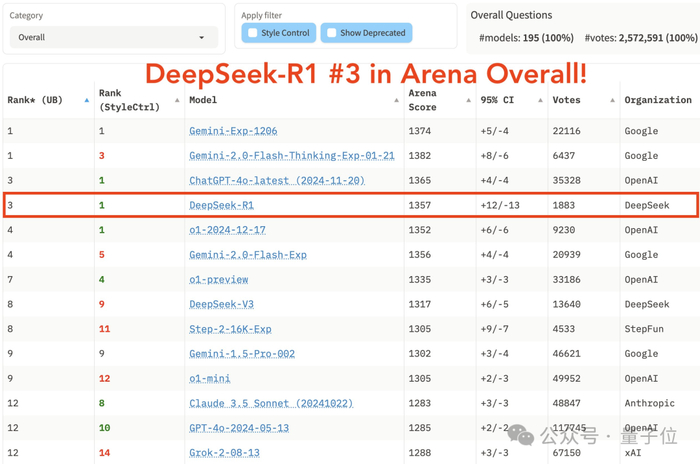Select Arena Score 1374 cell

[x=420, y=131]
